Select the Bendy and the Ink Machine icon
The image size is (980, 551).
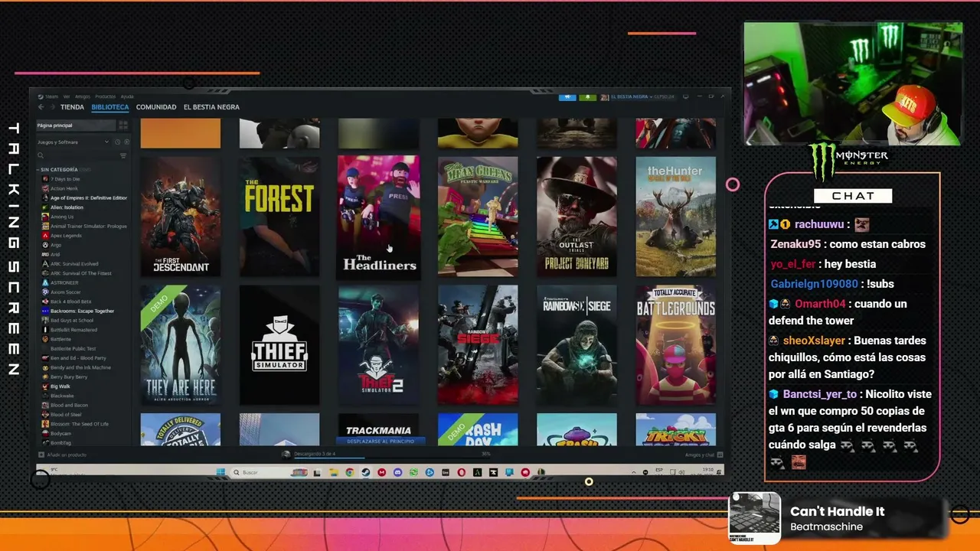[x=45, y=367]
